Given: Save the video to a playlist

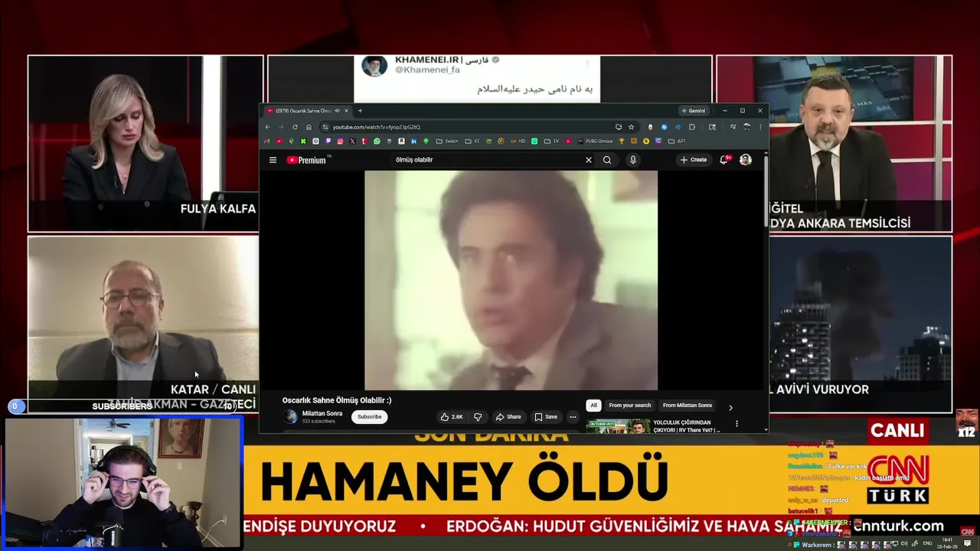Looking at the screenshot, I should pos(546,417).
